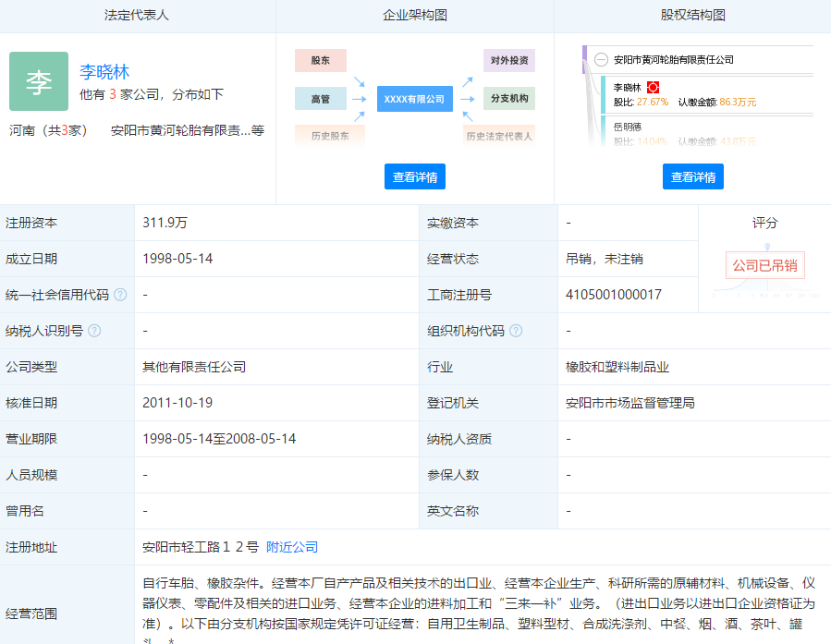Click company type 其他有限责任公司
Viewport: 831px width, 644px height.
tap(194, 367)
